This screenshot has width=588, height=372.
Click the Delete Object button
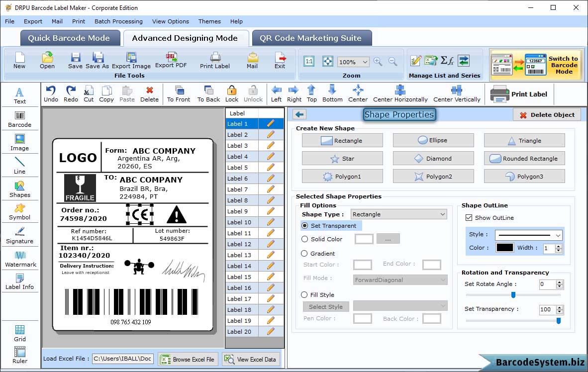pos(547,115)
